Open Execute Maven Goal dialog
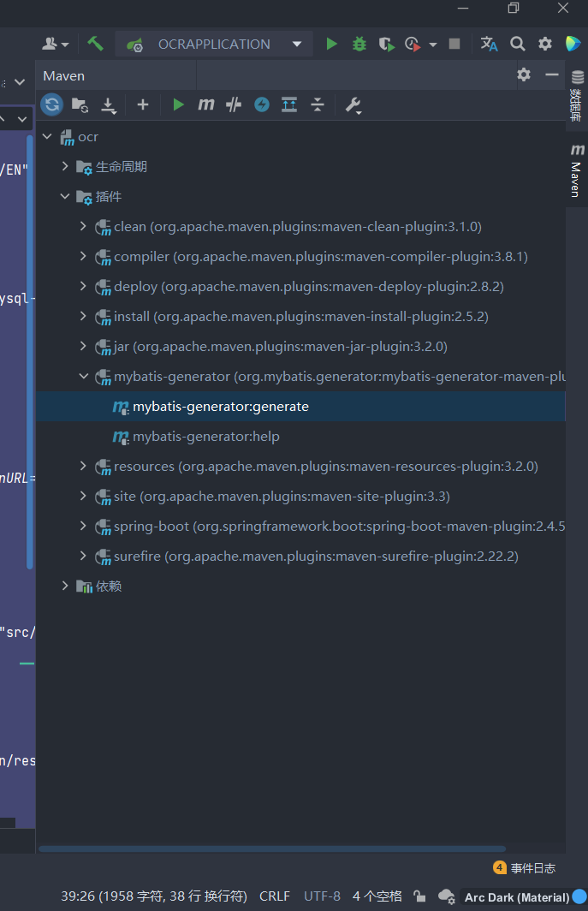The height and width of the screenshot is (911, 588). tap(205, 104)
